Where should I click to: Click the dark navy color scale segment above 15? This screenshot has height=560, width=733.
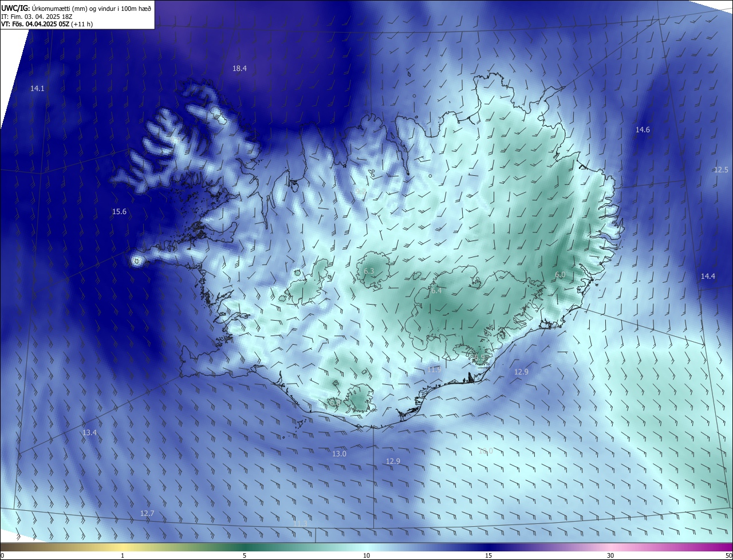click(488, 547)
